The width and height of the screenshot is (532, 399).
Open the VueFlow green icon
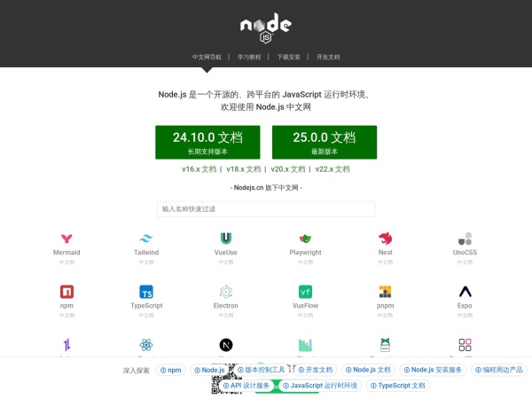point(305,292)
